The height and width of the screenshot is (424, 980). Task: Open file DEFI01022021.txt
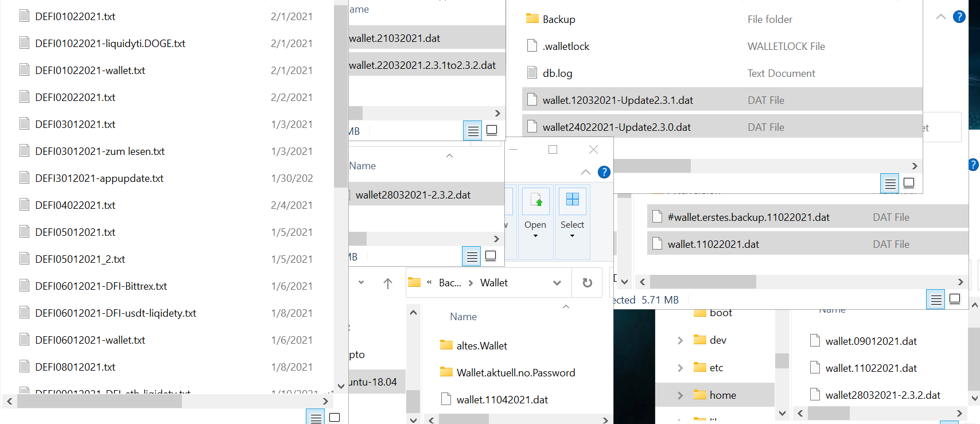(75, 16)
